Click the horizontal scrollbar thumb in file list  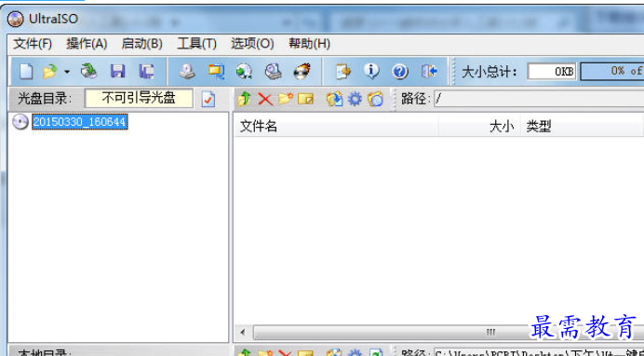[x=448, y=332]
